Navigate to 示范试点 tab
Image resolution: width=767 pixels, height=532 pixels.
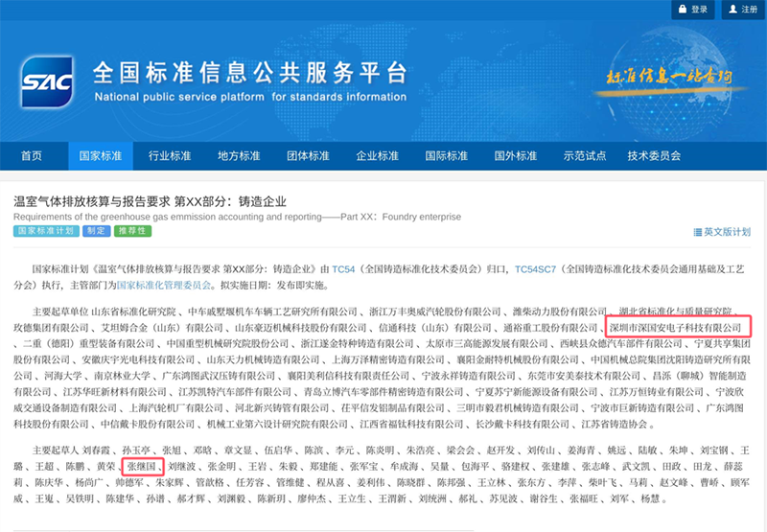[584, 156]
